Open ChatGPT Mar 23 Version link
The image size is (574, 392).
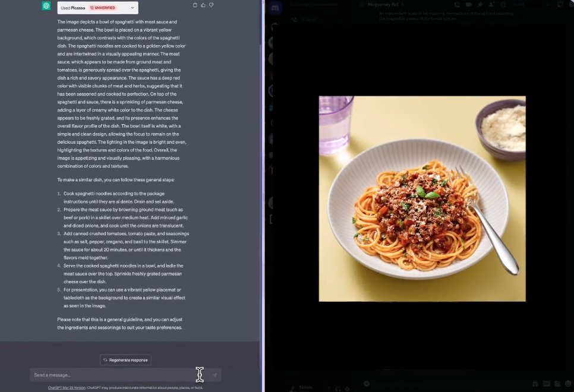pos(67,388)
